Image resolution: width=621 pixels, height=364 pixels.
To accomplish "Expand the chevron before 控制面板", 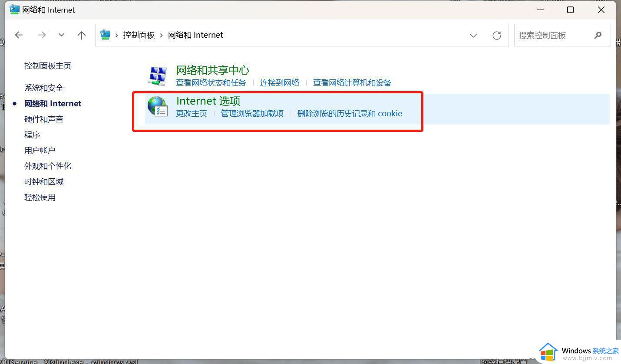I will [x=116, y=35].
